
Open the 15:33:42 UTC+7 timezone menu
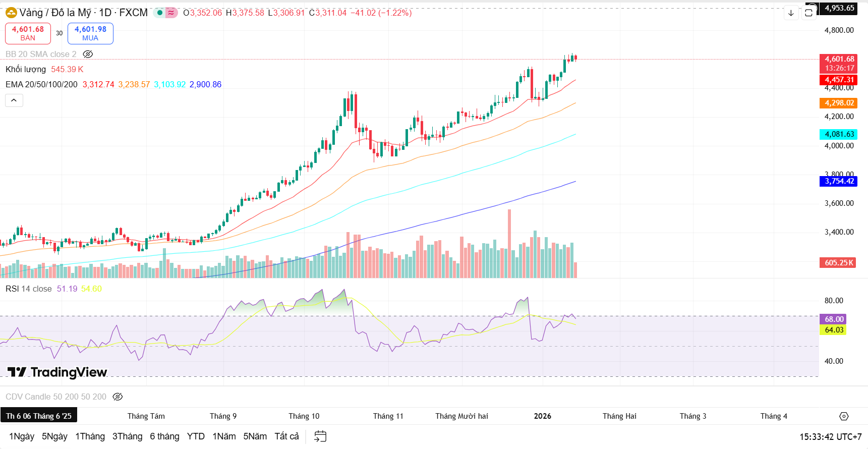tap(830, 437)
